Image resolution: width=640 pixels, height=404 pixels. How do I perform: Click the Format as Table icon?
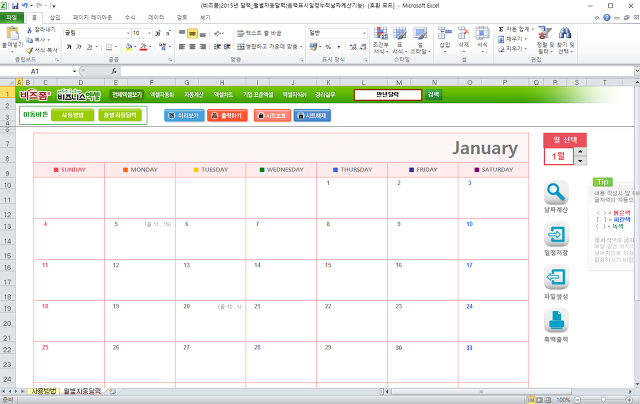(400, 34)
